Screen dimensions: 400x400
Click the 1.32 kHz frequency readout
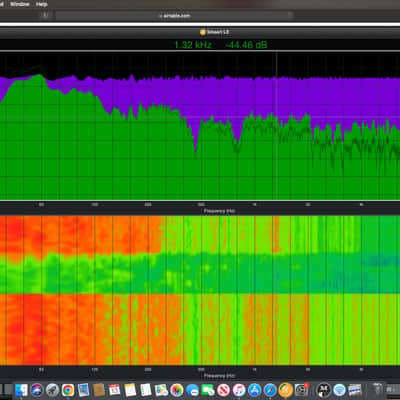tap(193, 45)
